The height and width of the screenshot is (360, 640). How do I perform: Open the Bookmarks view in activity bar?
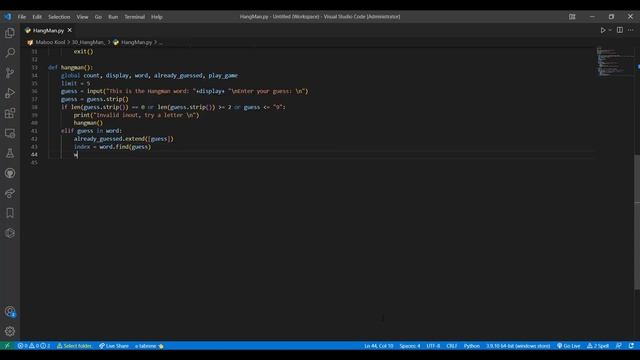[10, 213]
